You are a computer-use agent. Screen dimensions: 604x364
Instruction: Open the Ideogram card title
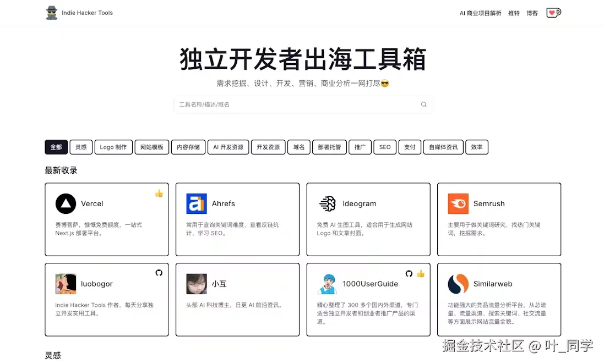point(360,203)
